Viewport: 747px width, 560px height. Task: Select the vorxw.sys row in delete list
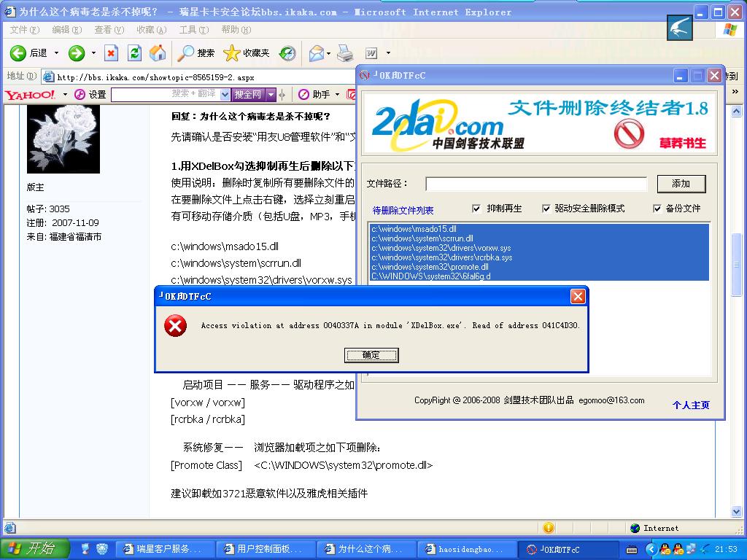[540, 248]
